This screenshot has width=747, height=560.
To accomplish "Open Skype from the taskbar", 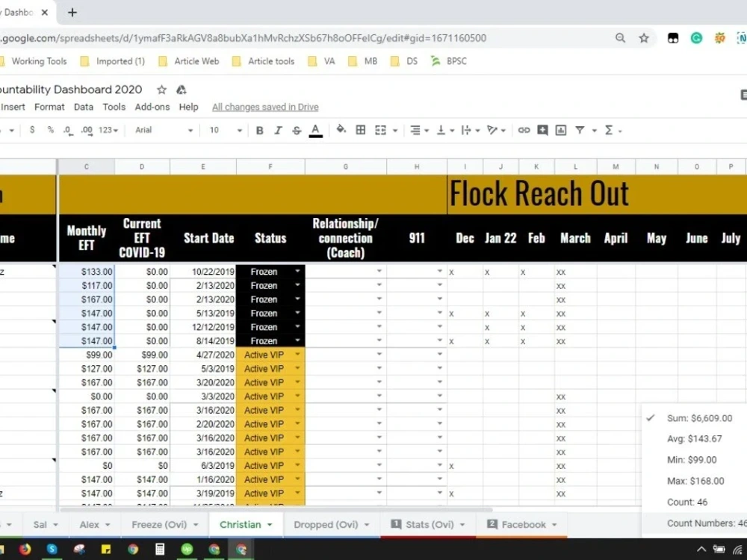I will (x=52, y=549).
